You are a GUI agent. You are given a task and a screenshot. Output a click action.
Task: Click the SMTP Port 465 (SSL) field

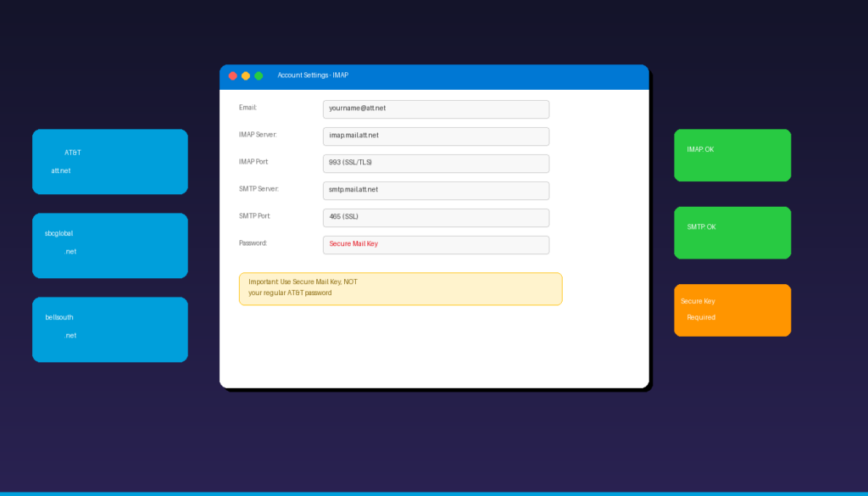click(436, 218)
